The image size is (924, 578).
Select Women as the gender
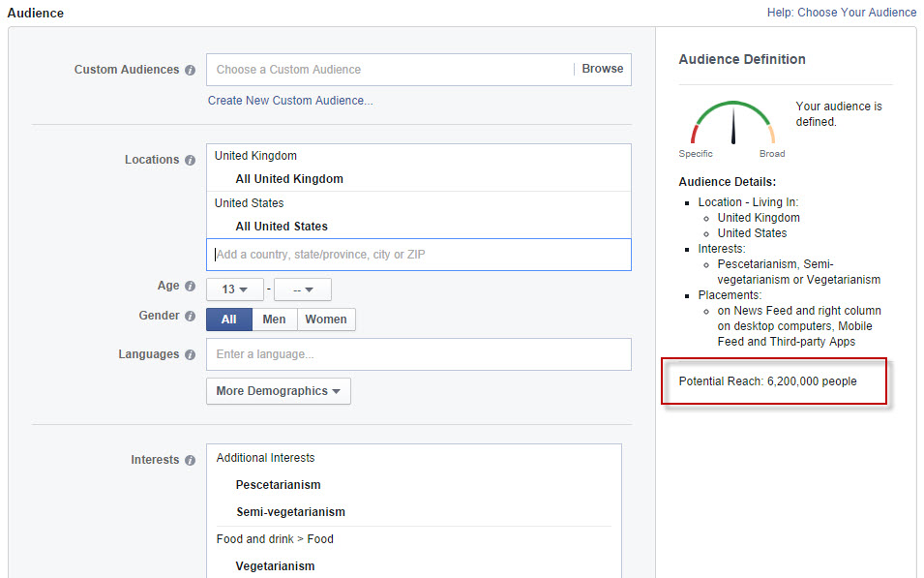click(326, 319)
